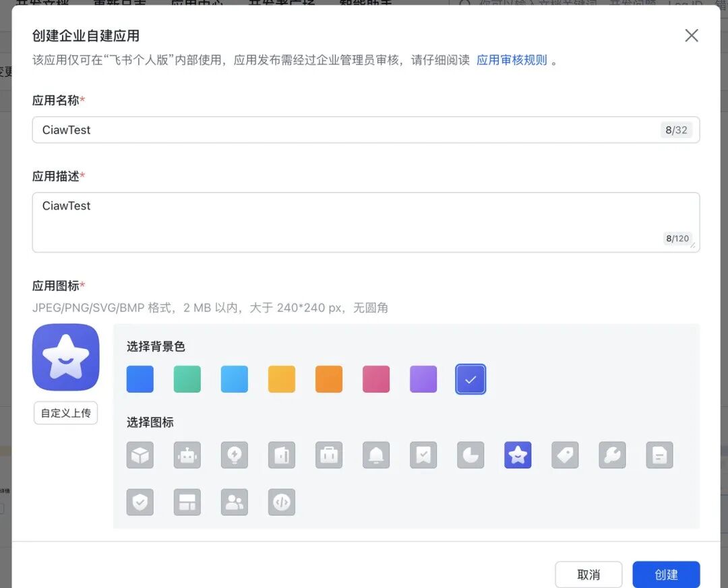Click the 选择背景色 label
This screenshot has height=588, width=728.
point(156,346)
